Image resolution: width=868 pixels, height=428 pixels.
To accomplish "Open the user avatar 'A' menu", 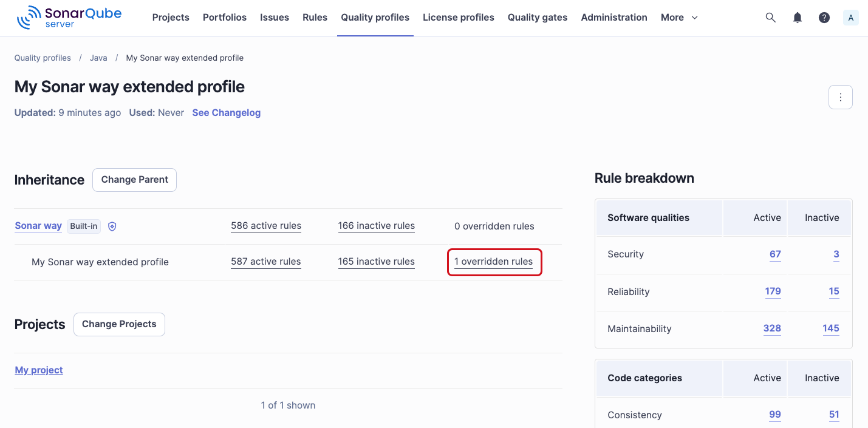I will 851,18.
